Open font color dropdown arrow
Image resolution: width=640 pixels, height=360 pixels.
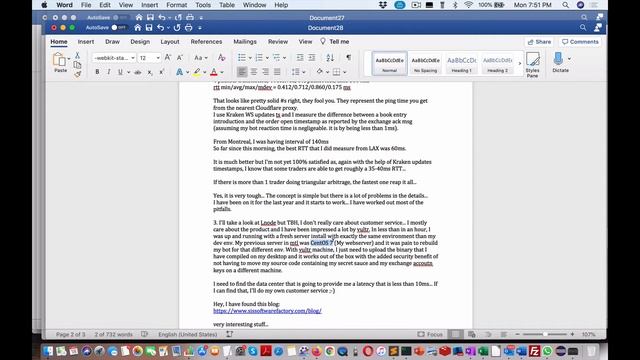point(222,73)
